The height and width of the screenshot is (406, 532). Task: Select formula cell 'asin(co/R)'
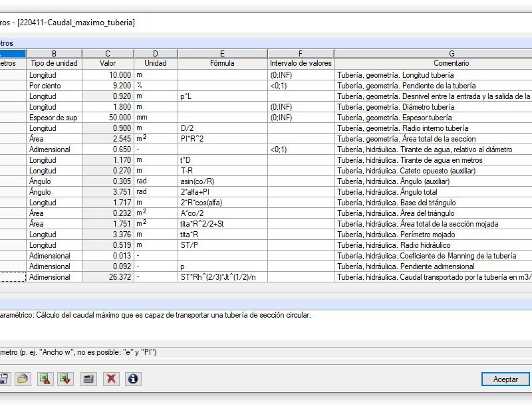[223, 181]
